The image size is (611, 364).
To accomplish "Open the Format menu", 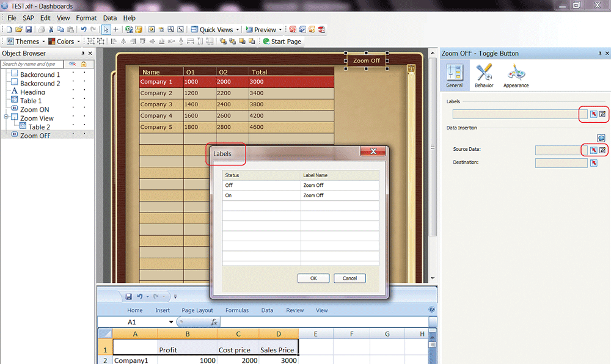I will [86, 18].
